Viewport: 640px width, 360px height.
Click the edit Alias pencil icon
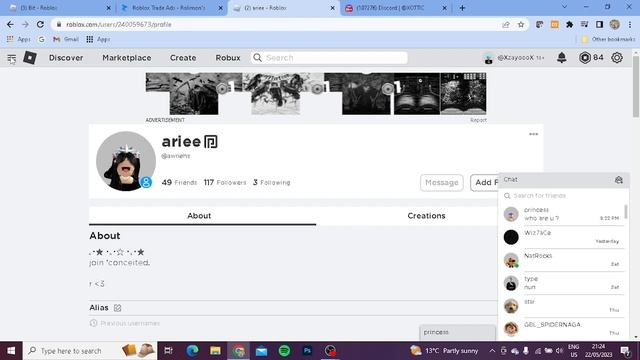118,308
